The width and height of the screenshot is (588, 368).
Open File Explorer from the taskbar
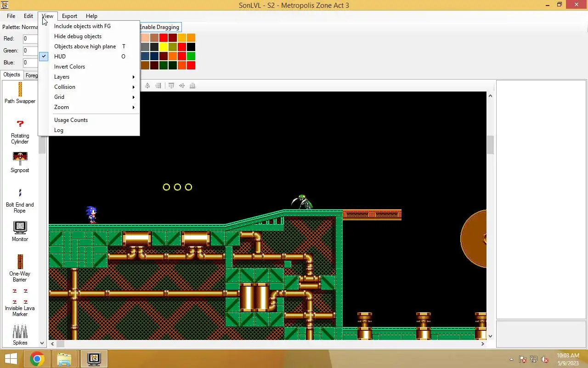point(64,359)
